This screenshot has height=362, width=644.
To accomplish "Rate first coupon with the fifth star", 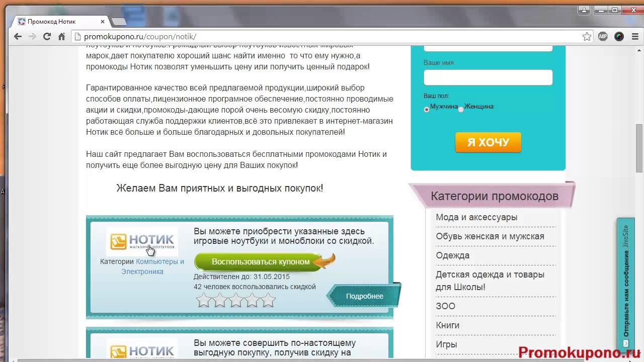I will pyautogui.click(x=269, y=301).
